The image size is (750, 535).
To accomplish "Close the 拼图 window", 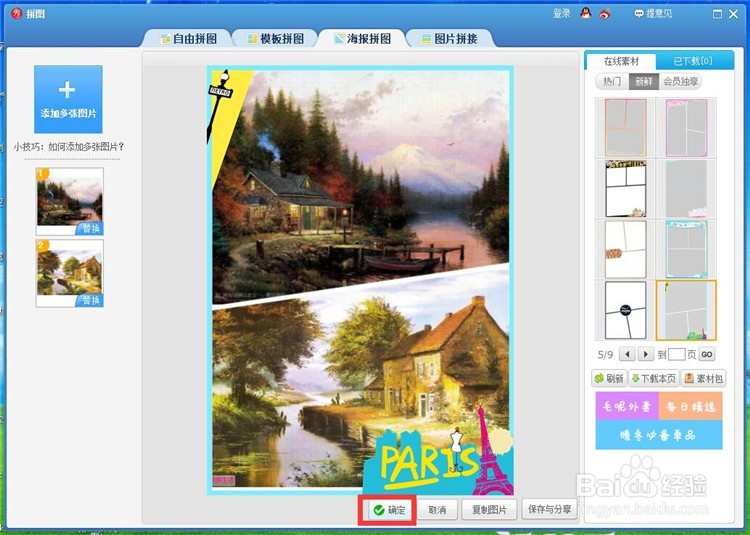I will [734, 14].
